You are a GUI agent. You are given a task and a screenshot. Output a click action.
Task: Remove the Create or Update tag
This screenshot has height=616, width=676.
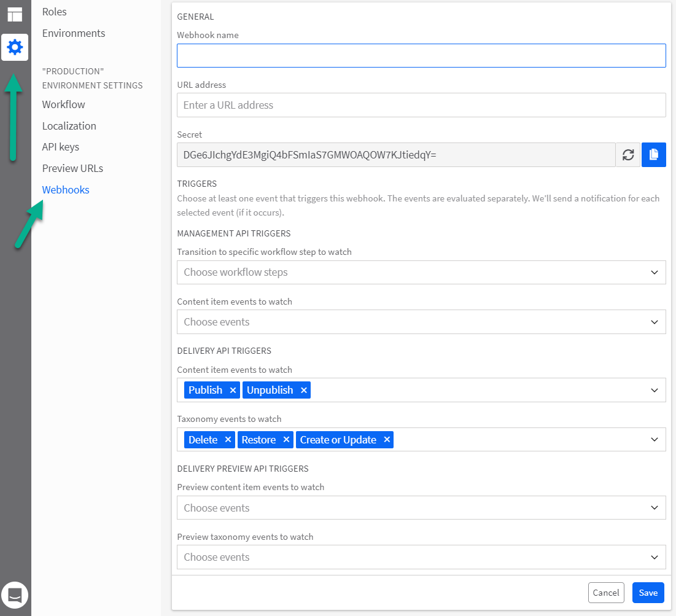(387, 439)
